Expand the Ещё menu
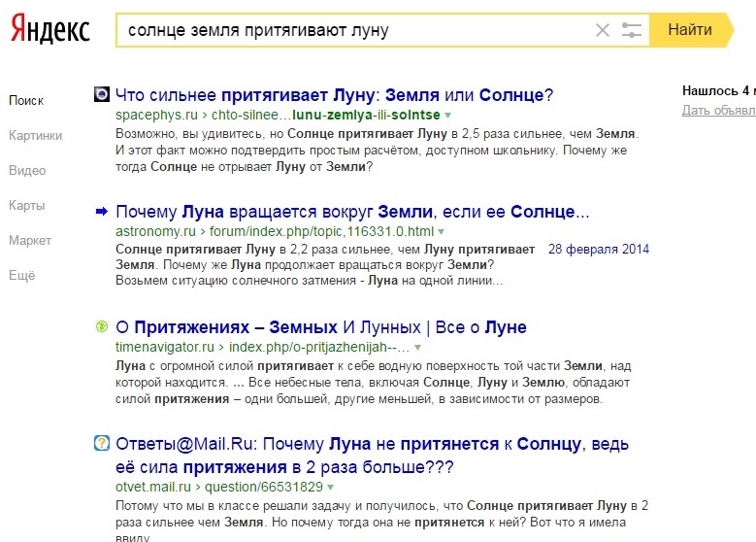This screenshot has height=542, width=756. tap(21, 275)
